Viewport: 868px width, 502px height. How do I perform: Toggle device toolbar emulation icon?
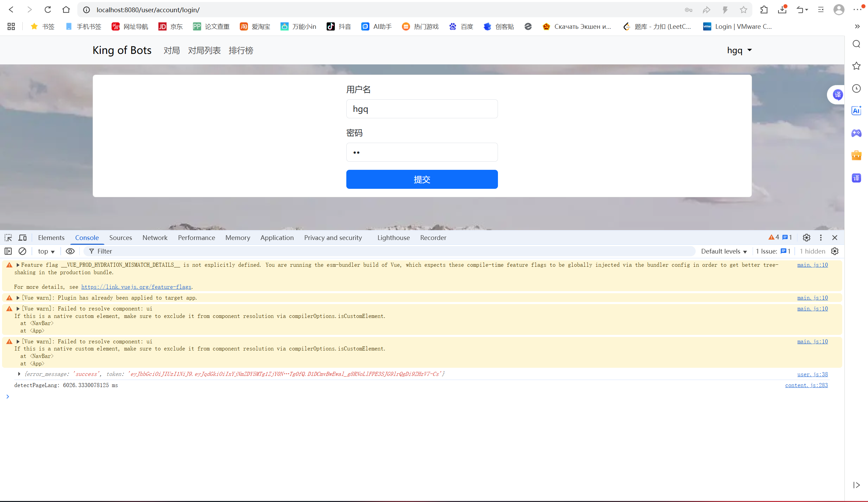[x=22, y=238]
